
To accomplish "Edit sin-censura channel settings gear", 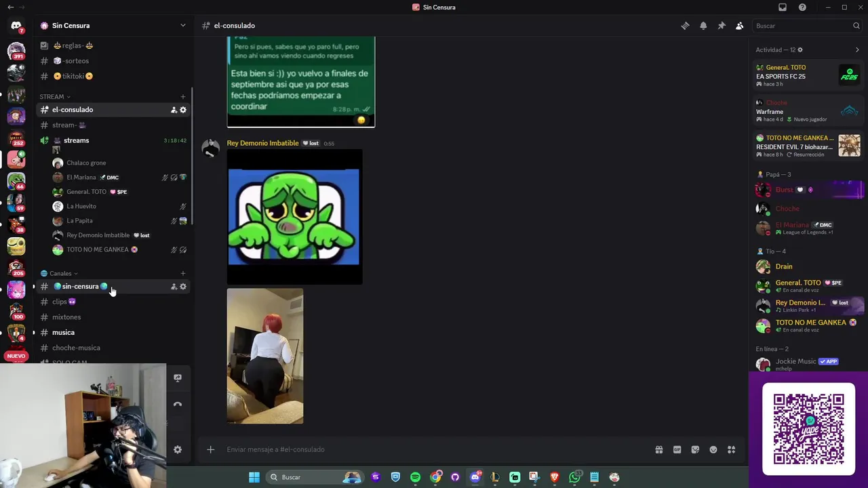I will coord(183,287).
